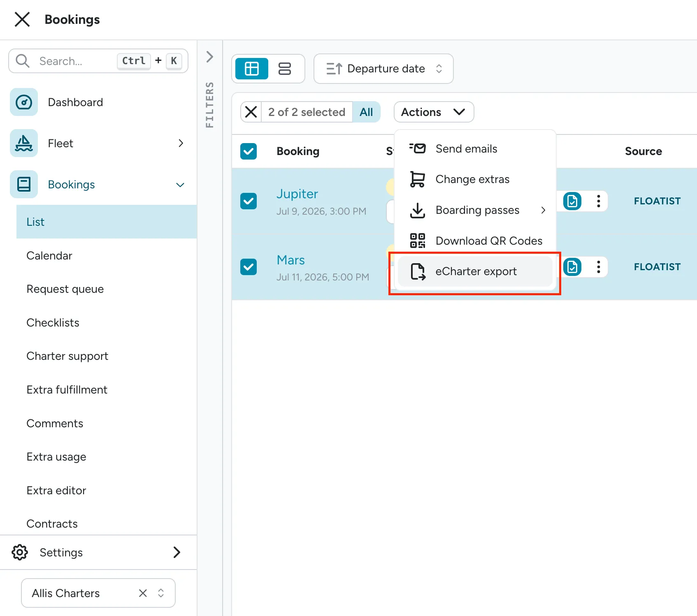Open Extra usage page
This screenshot has height=616, width=697.
click(56, 457)
